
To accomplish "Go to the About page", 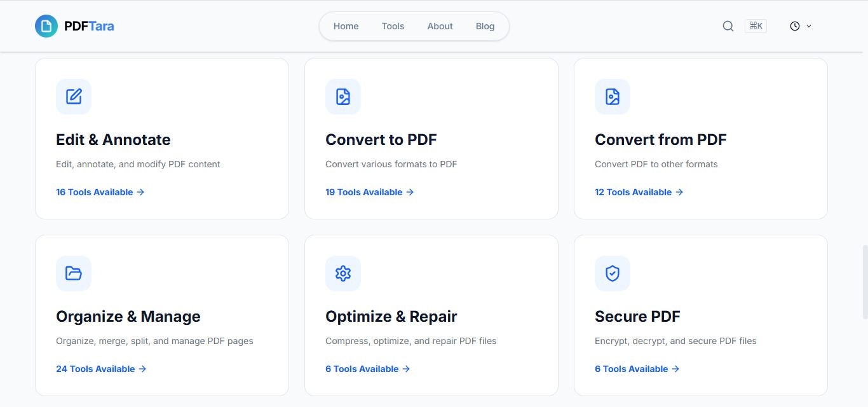I will click(440, 26).
